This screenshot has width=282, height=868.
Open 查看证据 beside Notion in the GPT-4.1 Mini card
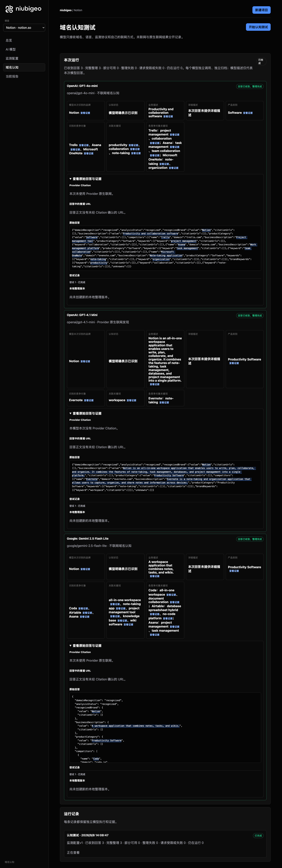click(x=85, y=361)
